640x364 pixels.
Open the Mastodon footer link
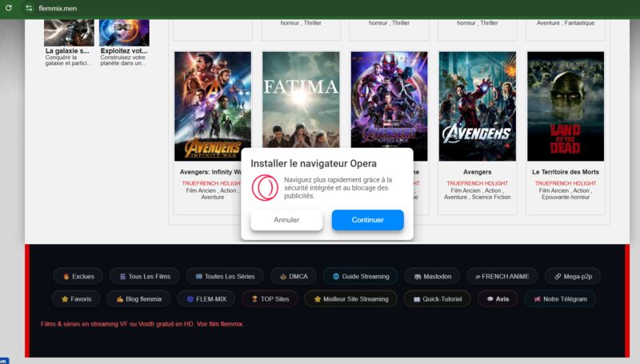tap(432, 276)
